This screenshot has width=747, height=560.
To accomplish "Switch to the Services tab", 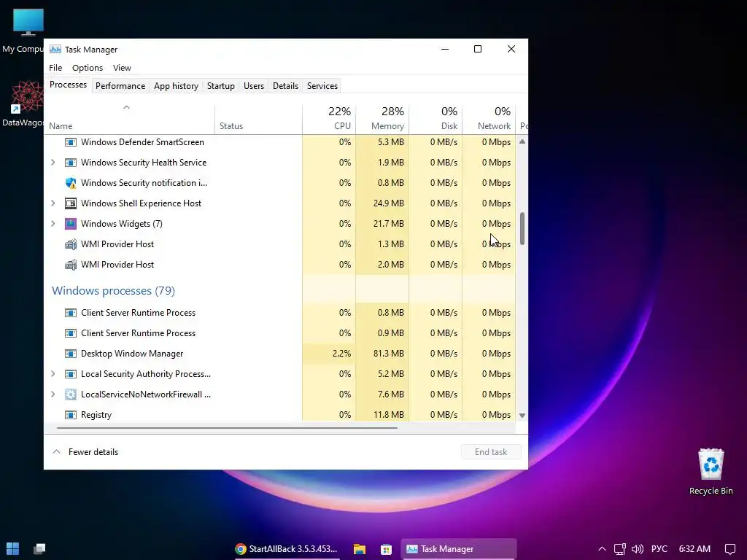I will pyautogui.click(x=322, y=86).
